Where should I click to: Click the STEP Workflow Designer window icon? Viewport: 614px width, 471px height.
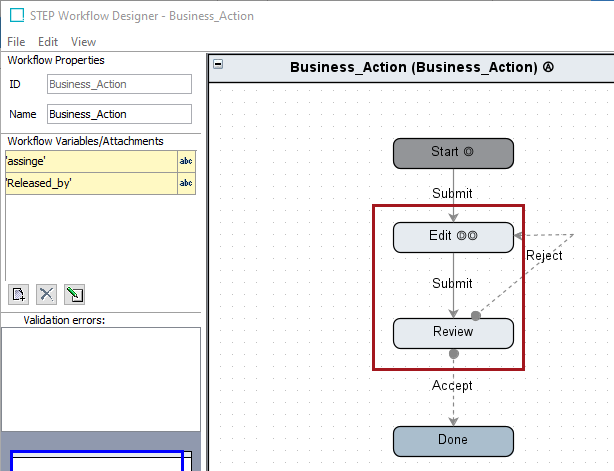coord(17,16)
